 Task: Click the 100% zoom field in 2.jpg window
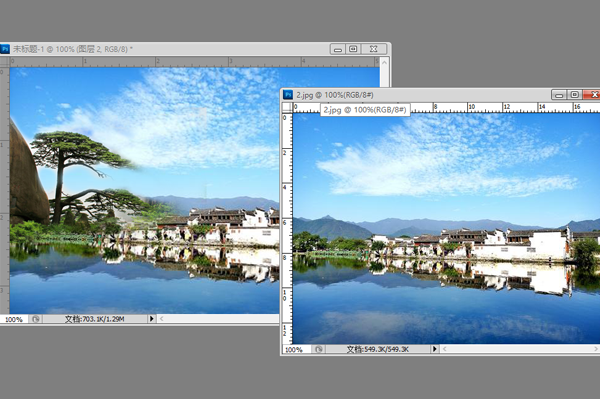click(x=294, y=349)
